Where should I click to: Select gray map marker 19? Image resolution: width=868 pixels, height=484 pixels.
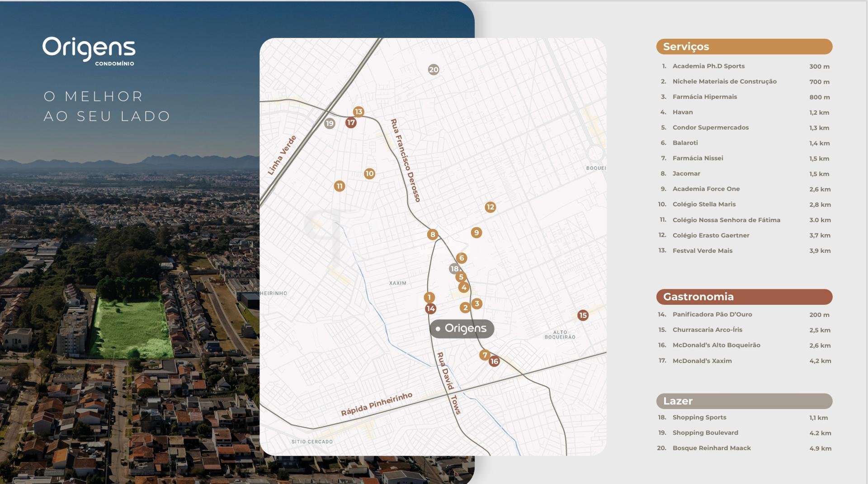(x=330, y=123)
